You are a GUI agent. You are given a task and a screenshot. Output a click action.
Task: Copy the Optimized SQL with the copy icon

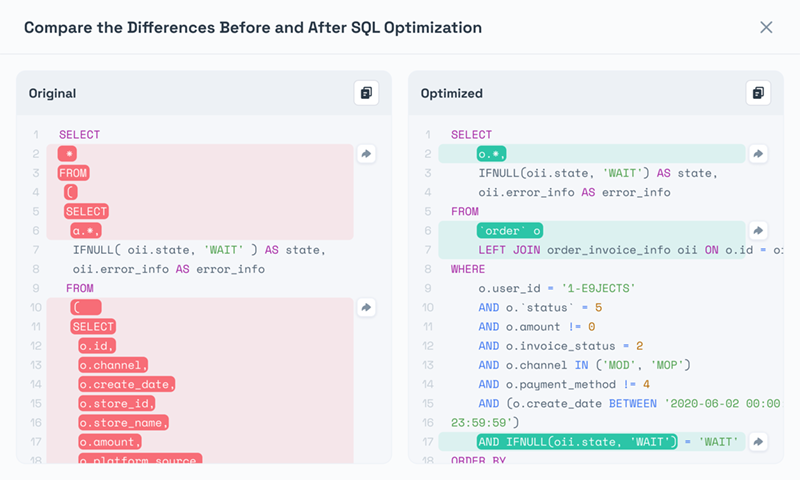click(758, 93)
